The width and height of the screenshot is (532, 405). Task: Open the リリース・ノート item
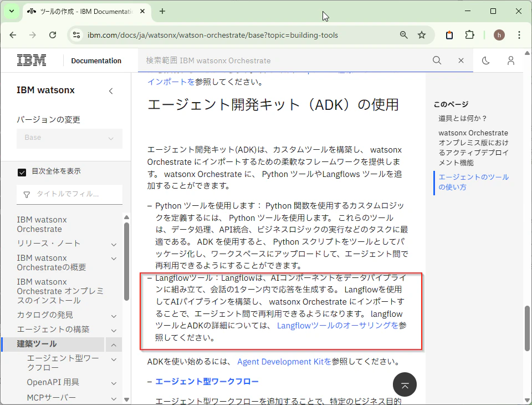(48, 243)
